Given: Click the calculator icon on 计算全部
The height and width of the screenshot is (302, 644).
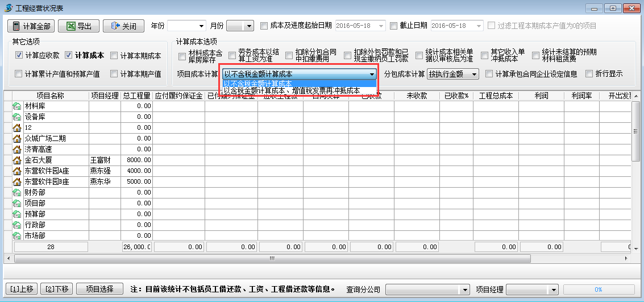Looking at the screenshot, I should point(16,26).
